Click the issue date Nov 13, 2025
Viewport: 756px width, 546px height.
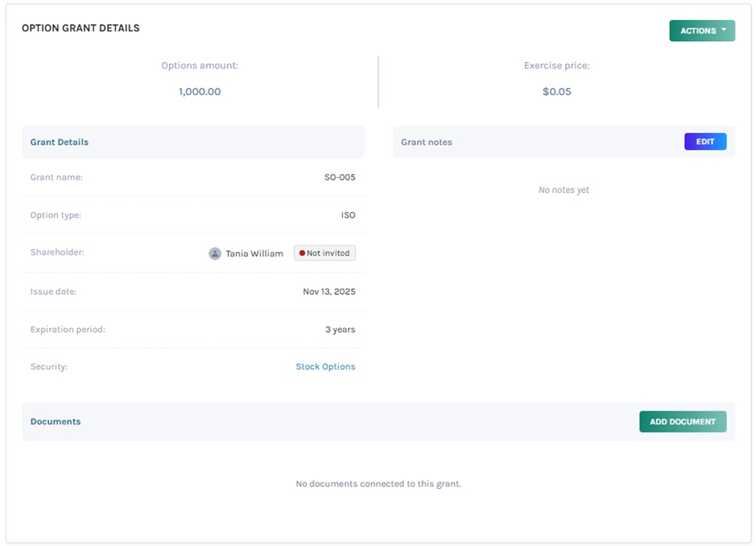(x=328, y=292)
